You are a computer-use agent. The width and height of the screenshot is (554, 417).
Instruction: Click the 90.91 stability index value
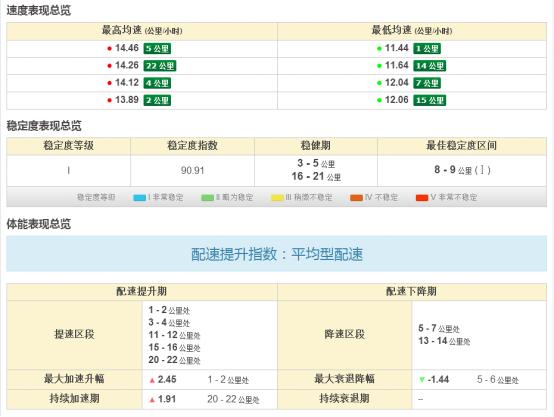click(x=192, y=171)
